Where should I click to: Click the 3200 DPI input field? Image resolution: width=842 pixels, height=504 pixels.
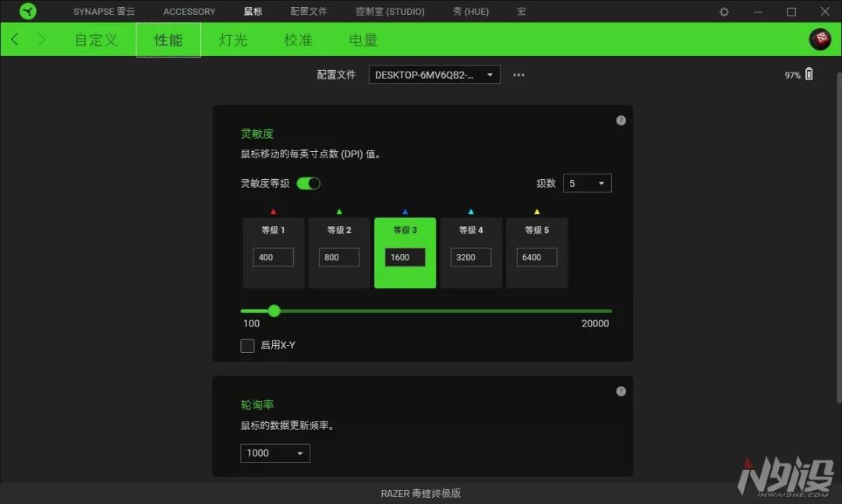click(471, 257)
